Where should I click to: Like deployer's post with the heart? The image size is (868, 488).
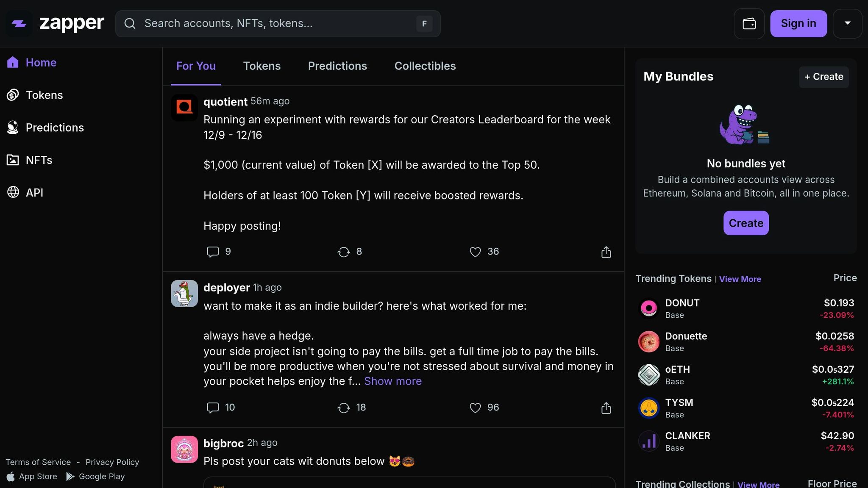coord(475,408)
